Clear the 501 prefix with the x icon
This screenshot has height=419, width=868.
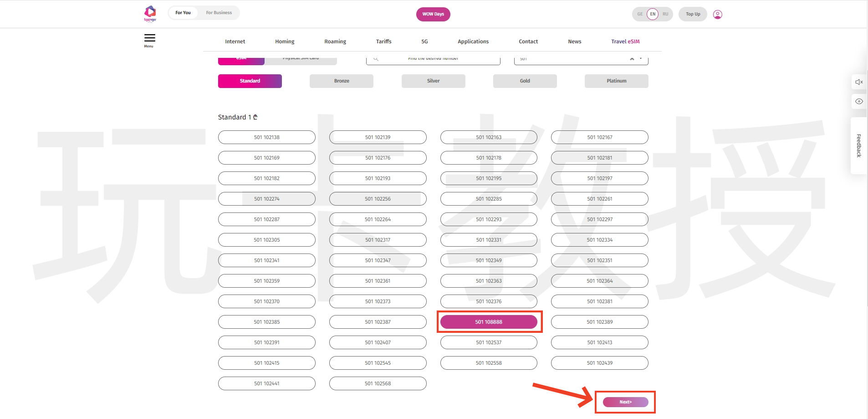[x=632, y=59]
